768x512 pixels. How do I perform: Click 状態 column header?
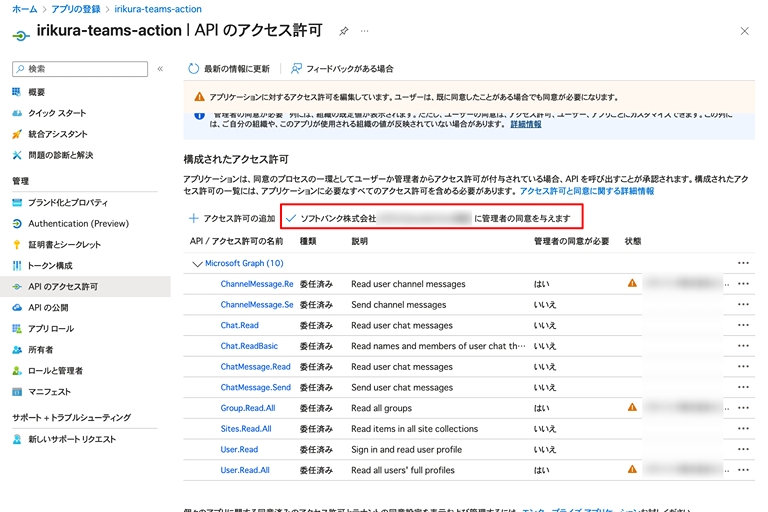[x=633, y=241]
